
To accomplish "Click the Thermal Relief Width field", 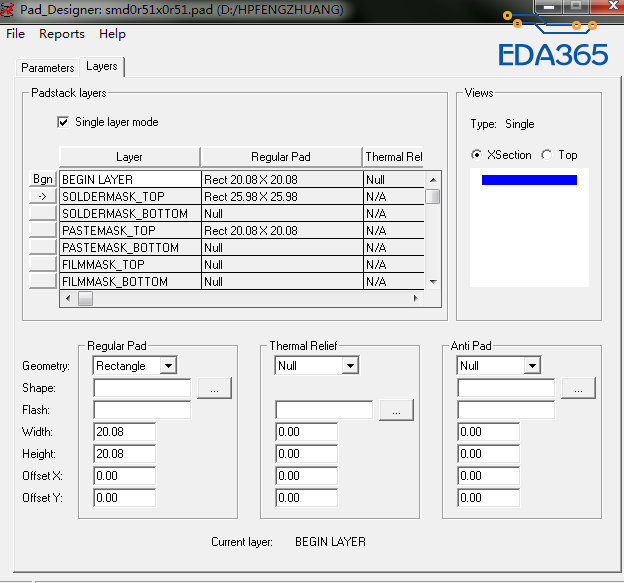I will 306,432.
